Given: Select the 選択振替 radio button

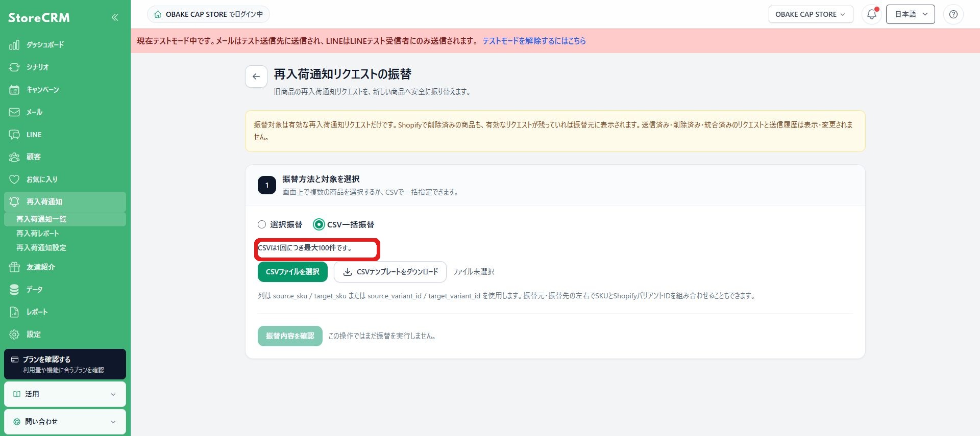Looking at the screenshot, I should tap(262, 224).
